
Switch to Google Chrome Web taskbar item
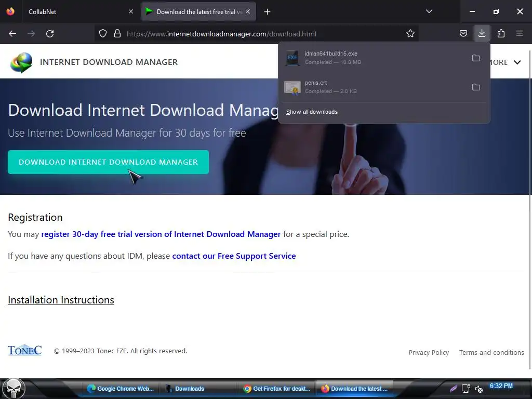pos(121,389)
